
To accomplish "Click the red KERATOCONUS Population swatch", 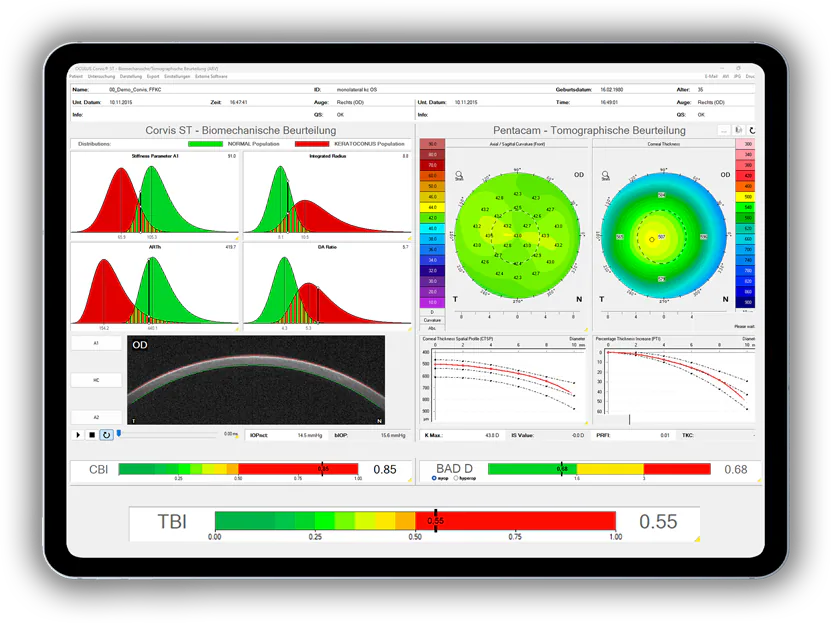I will pos(312,144).
